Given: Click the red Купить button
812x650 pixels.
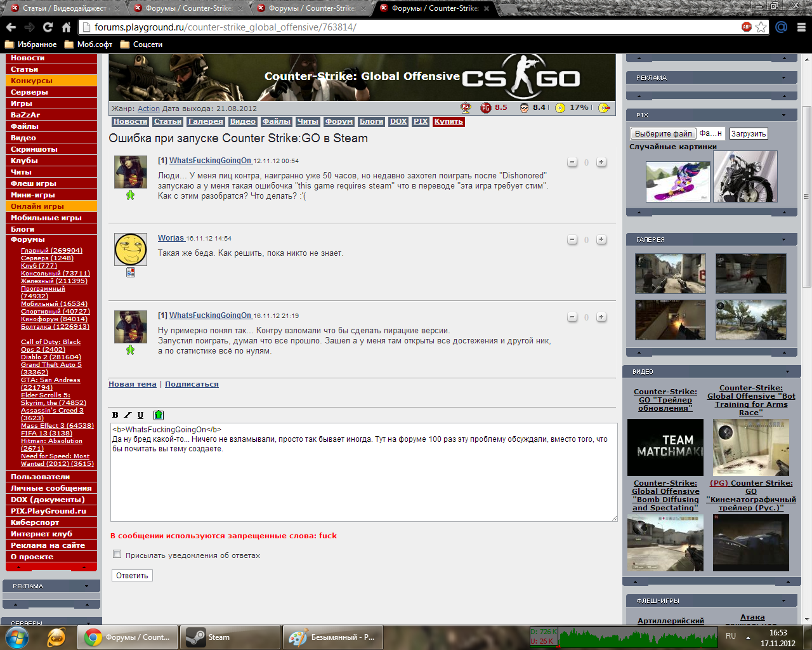Looking at the screenshot, I should click(449, 121).
